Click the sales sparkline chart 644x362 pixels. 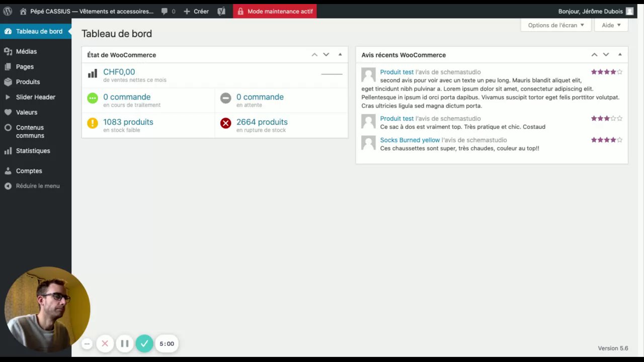[332, 74]
